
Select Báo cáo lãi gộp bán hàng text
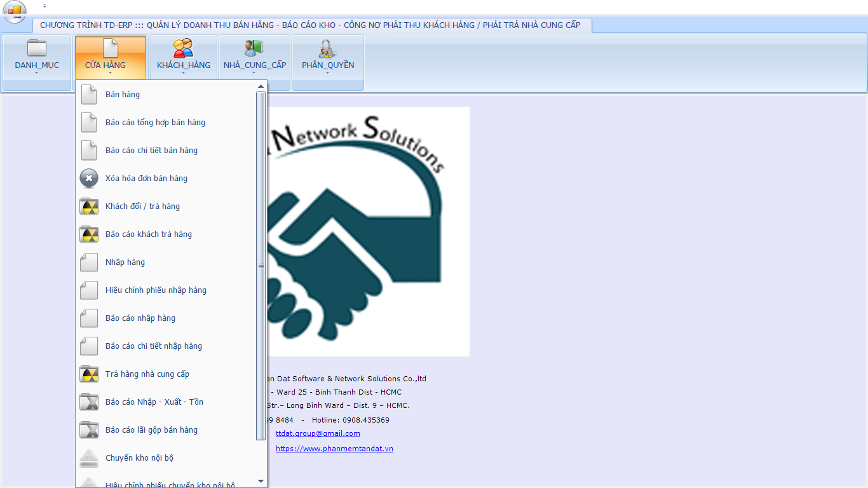coord(151,430)
